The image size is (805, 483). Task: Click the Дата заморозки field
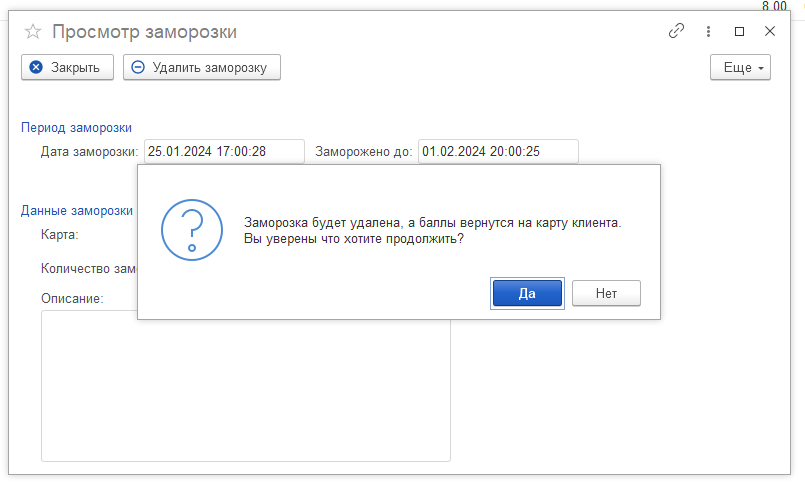[224, 151]
